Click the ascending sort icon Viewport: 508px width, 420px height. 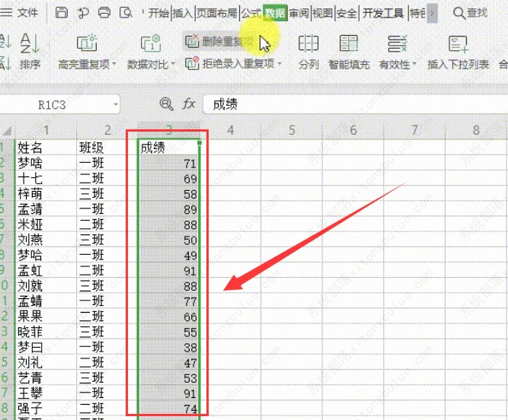(5, 41)
